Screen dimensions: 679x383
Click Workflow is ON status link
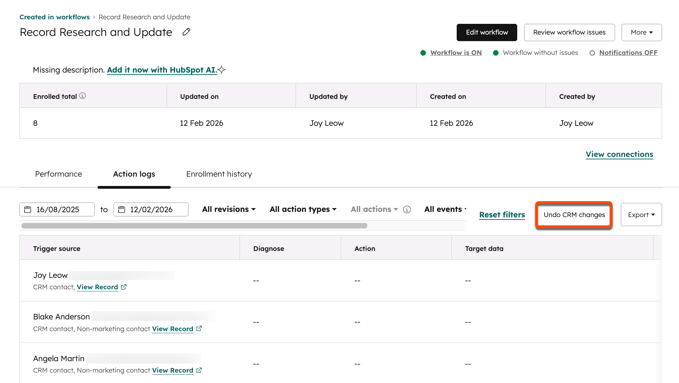pos(456,53)
